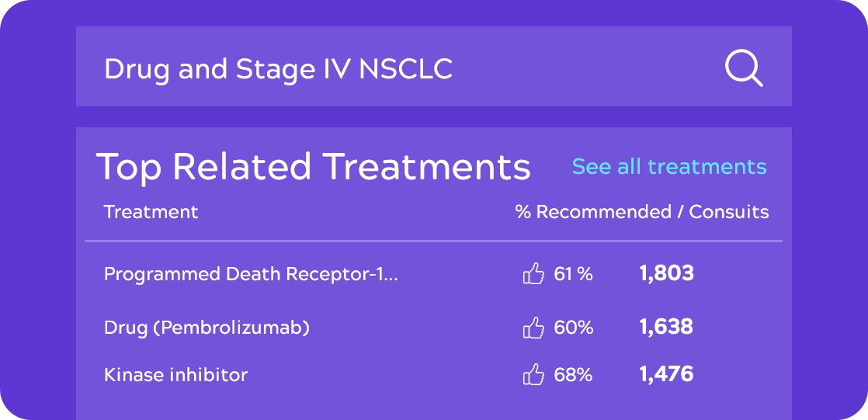The width and height of the screenshot is (868, 420).
Task: Select the Programmed Death Receptor-1 treatment
Action: click(251, 274)
